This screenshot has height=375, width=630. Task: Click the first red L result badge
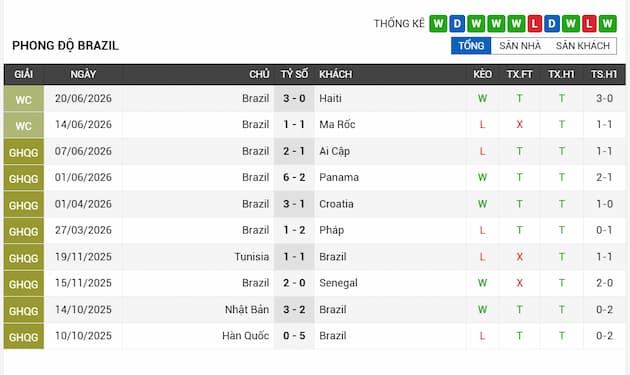tap(534, 24)
